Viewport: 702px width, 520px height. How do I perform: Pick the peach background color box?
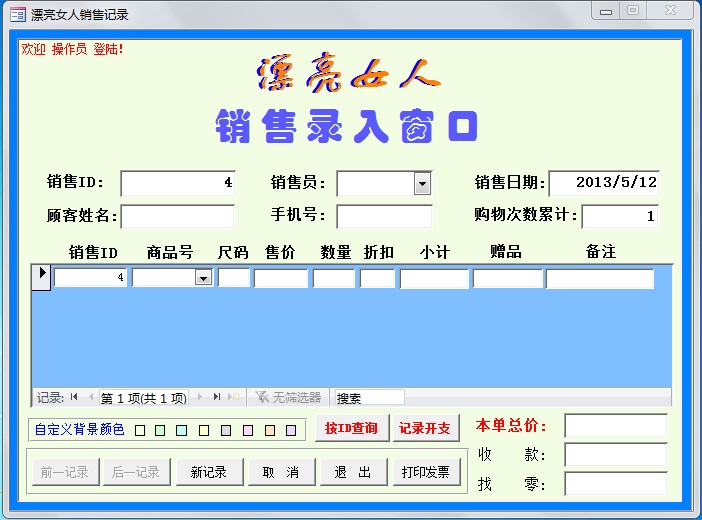coord(270,430)
